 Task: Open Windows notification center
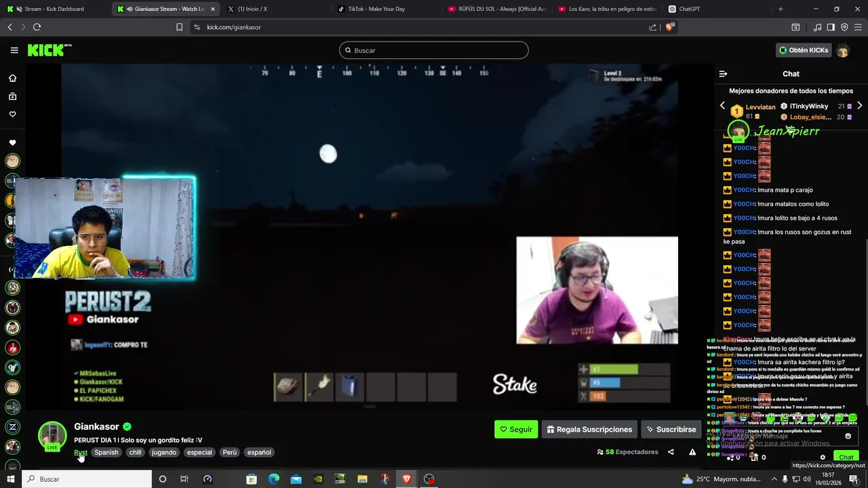click(854, 479)
